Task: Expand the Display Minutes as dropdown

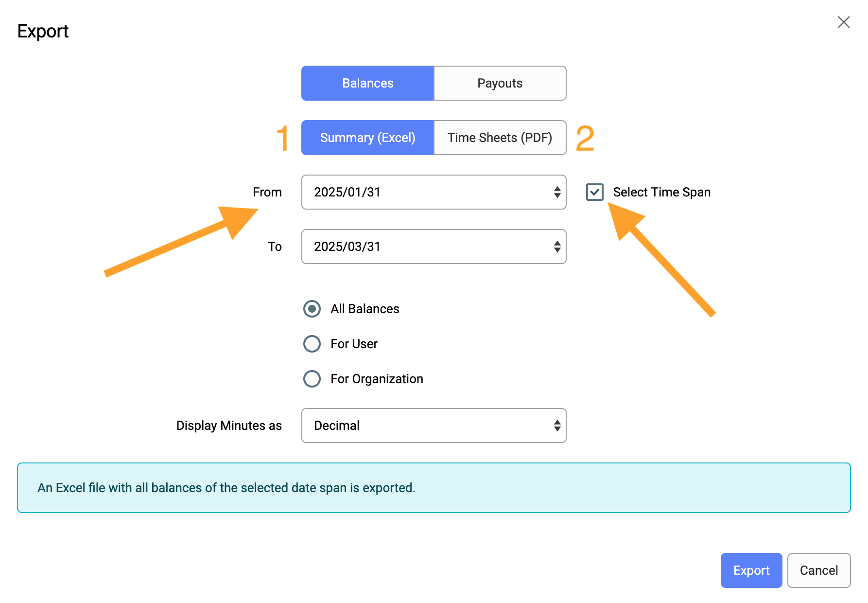Action: tap(434, 426)
